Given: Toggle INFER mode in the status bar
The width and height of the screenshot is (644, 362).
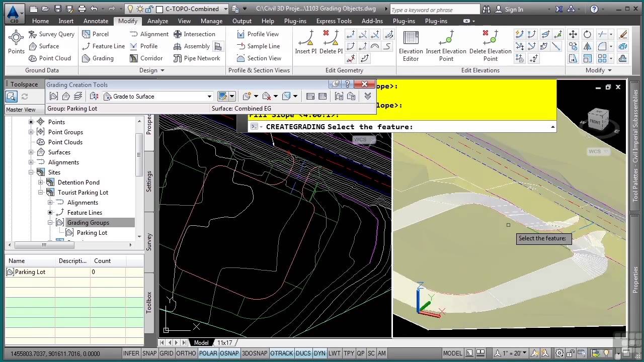Looking at the screenshot, I should click(131, 353).
